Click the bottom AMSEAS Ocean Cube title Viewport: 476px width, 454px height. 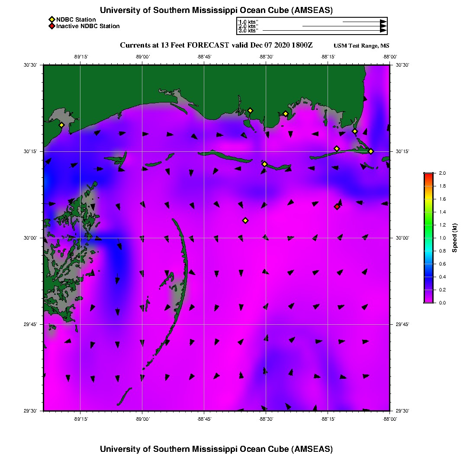[x=216, y=448]
